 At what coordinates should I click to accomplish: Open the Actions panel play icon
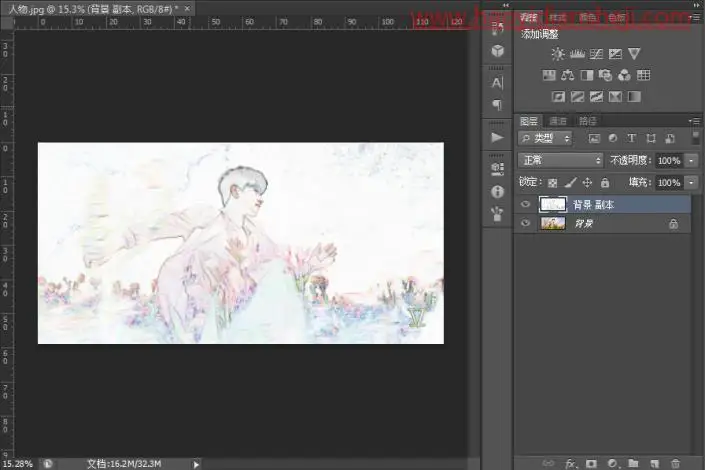point(497,137)
